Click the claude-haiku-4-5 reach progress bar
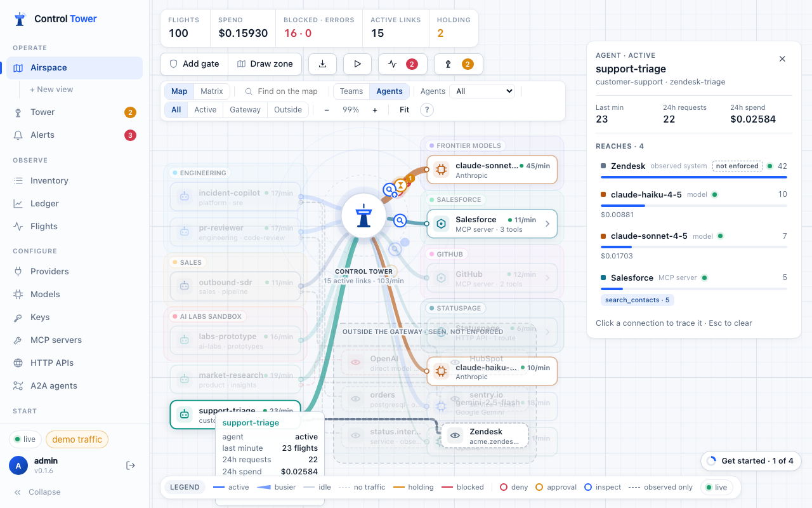Viewport: 812px width, 508px height. coord(694,206)
